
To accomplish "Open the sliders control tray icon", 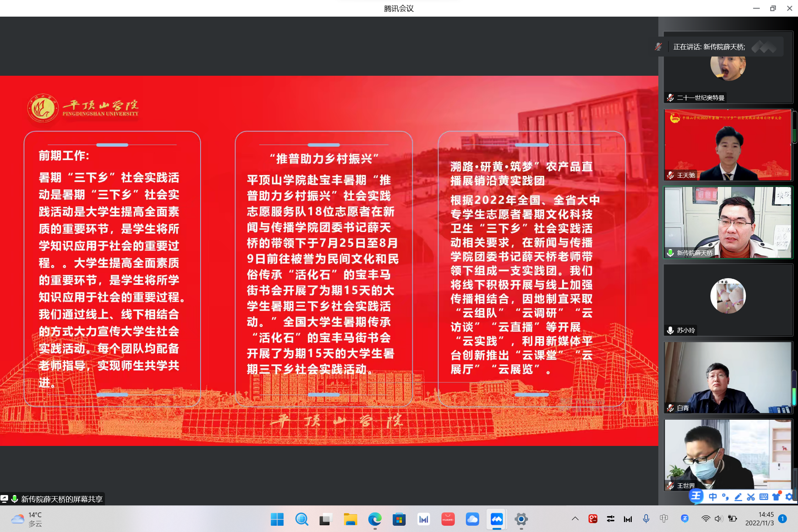I will coord(610,519).
